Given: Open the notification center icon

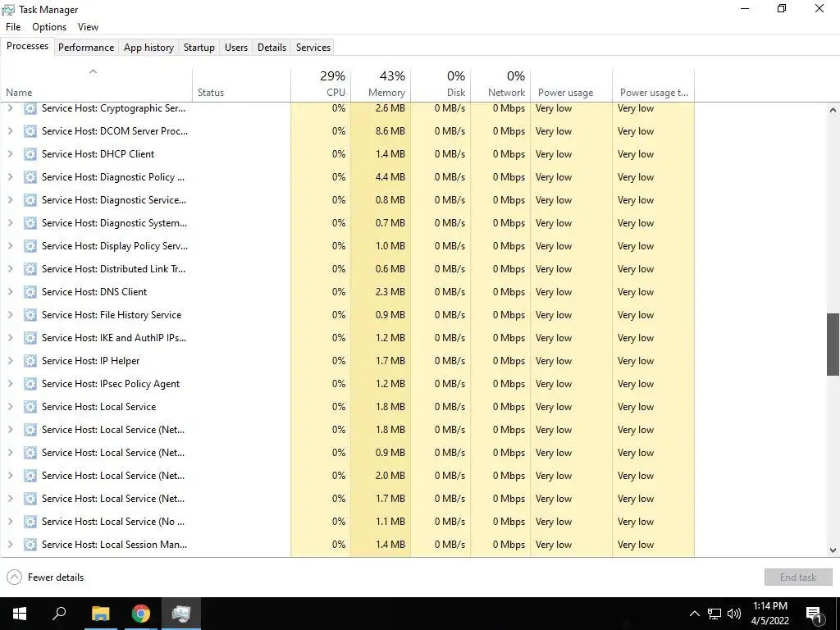Looking at the screenshot, I should (815, 614).
